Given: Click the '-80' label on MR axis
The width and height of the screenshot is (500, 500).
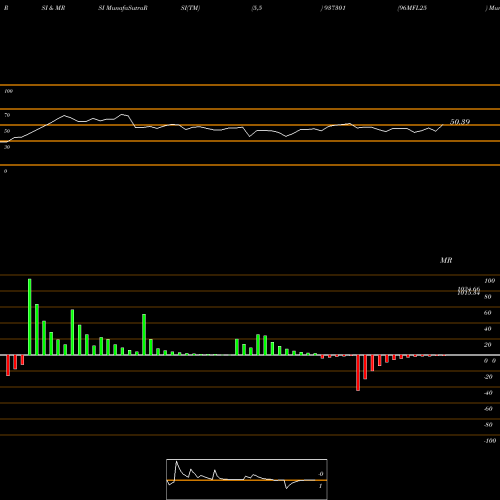Looking at the screenshot, I should [x=488, y=425].
